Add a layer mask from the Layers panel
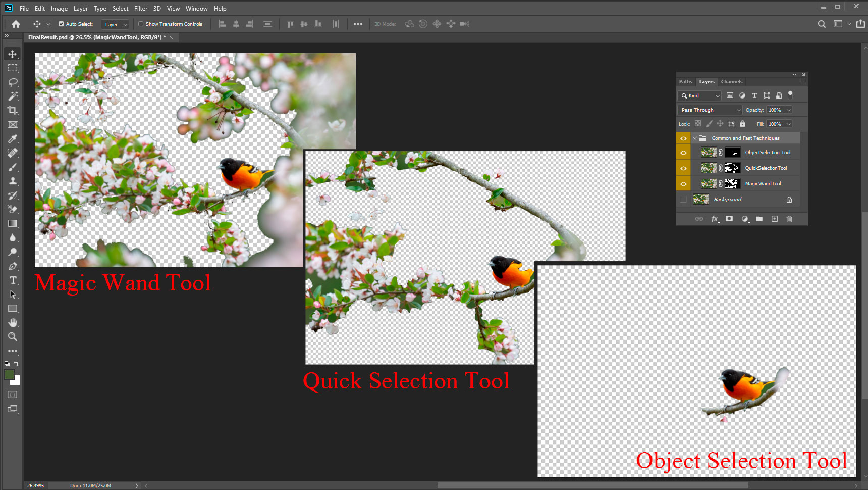 [729, 219]
